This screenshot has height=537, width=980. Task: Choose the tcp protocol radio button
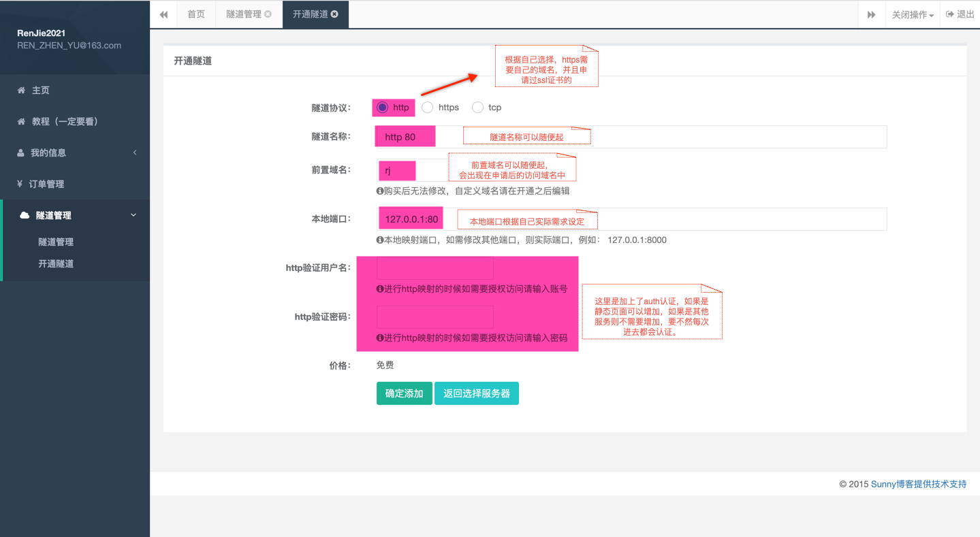478,108
